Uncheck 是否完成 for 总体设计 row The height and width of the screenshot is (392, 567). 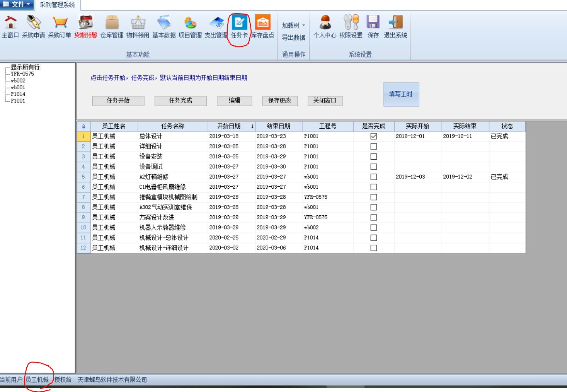click(373, 136)
